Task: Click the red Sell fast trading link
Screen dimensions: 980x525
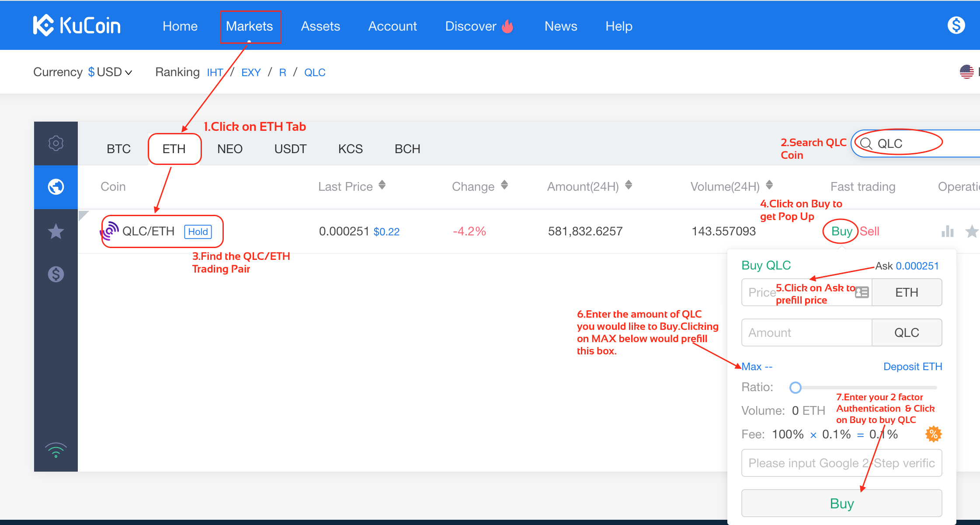Action: click(869, 231)
